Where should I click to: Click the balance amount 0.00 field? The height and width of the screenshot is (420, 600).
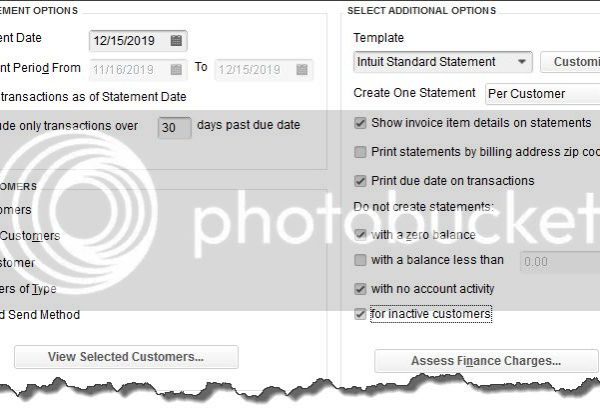560,262
